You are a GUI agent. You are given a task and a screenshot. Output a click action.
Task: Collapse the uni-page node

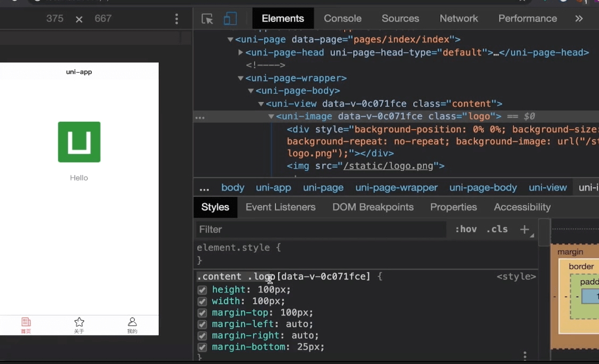click(x=230, y=39)
